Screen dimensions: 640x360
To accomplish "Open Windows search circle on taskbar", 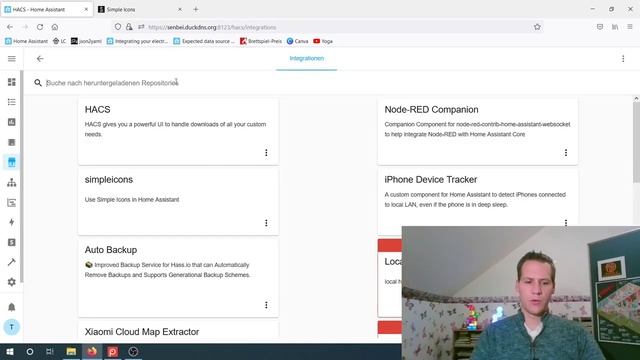I will click(30, 351).
